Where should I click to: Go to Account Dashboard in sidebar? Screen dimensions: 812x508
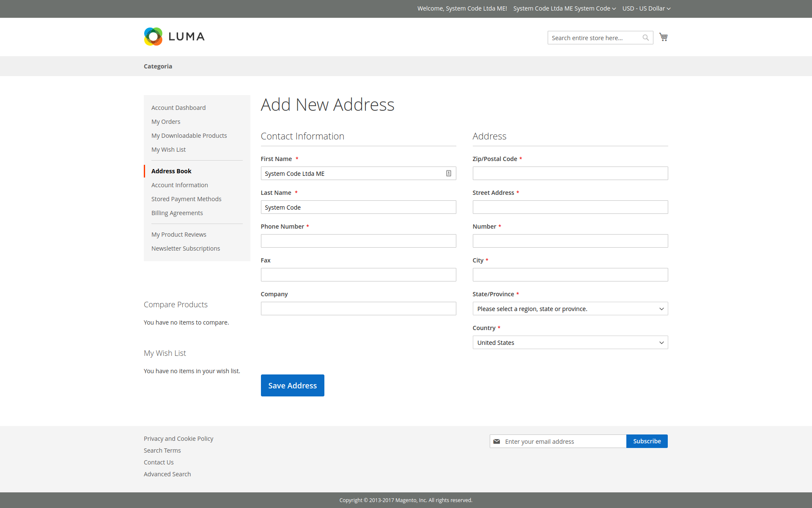click(178, 108)
